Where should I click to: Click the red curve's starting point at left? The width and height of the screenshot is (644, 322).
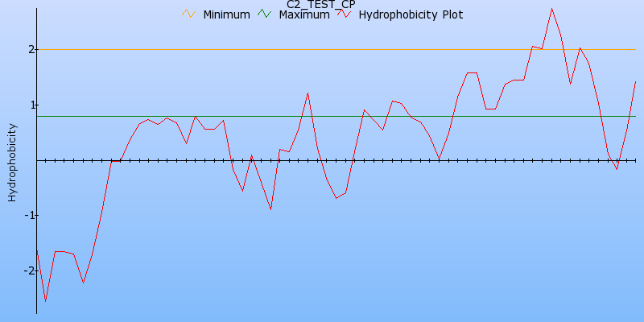[37, 250]
